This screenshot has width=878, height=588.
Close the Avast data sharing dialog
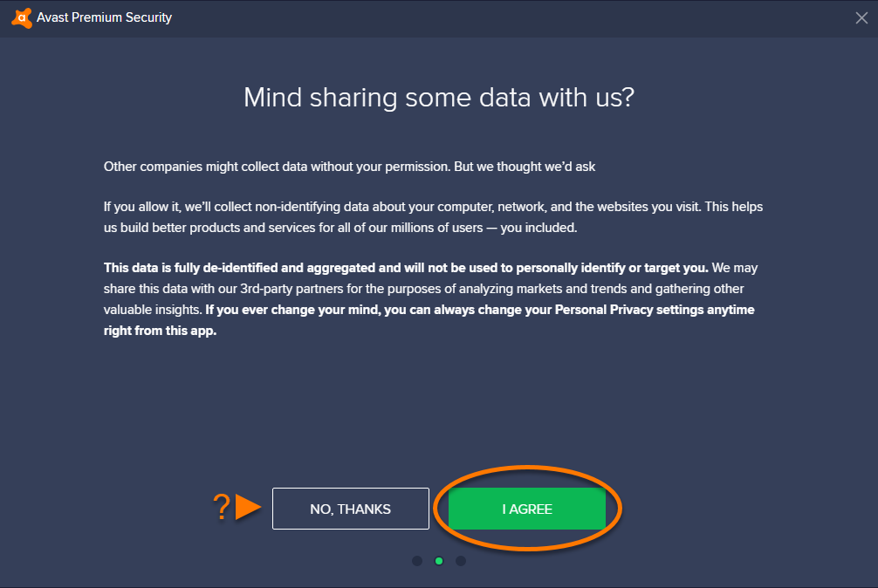[x=861, y=18]
